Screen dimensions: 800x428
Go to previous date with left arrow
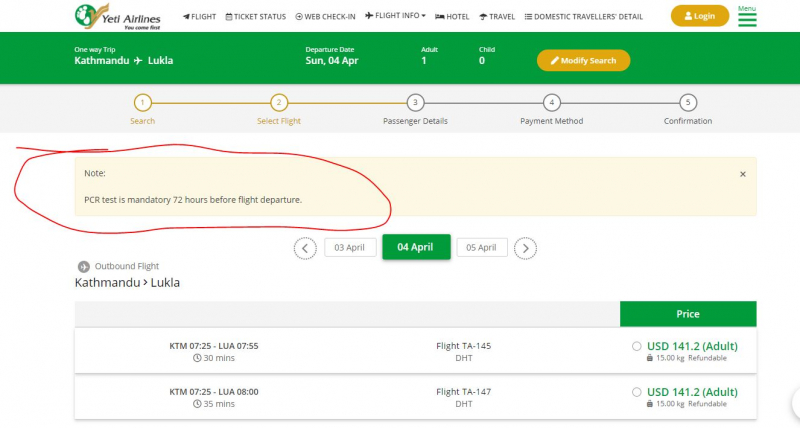(305, 248)
